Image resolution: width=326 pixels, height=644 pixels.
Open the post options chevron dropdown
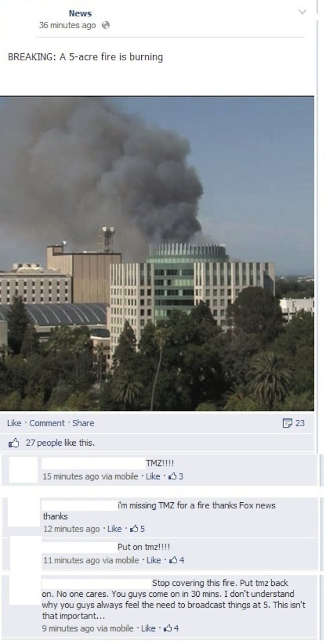pos(302,12)
